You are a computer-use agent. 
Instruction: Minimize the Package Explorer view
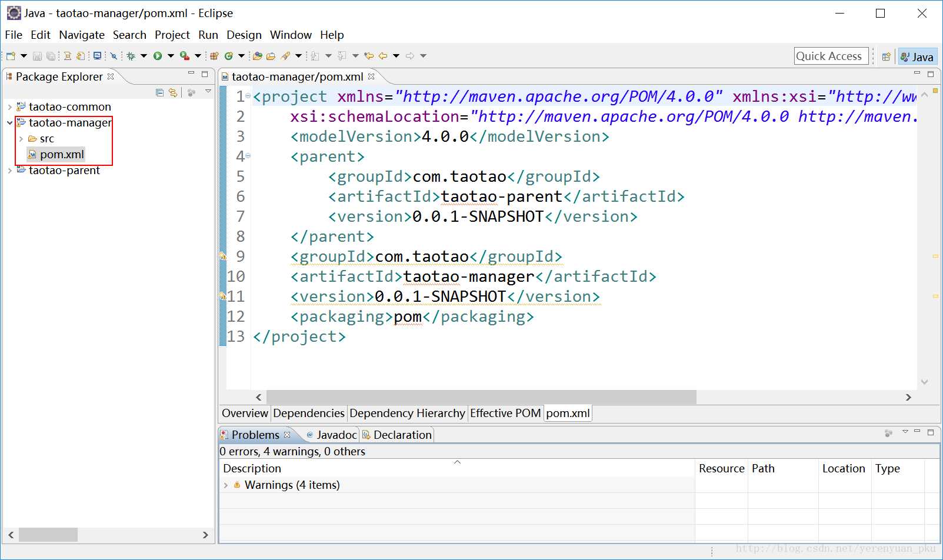(x=191, y=74)
